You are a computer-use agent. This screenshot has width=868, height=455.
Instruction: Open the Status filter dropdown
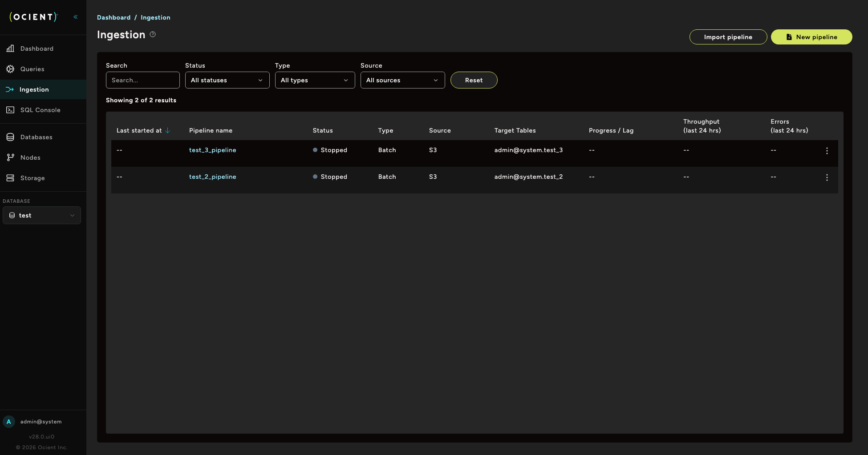click(227, 80)
